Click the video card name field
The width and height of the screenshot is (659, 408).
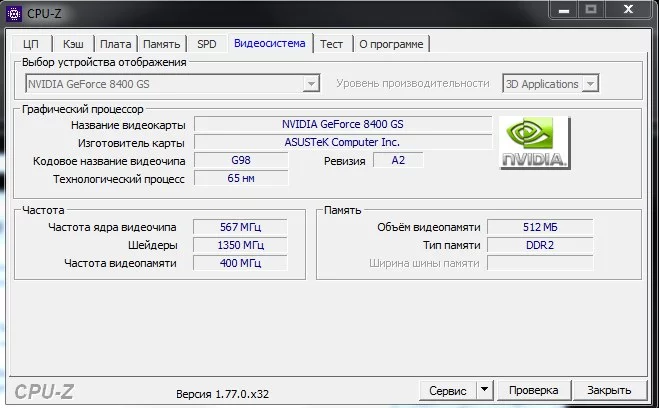pyautogui.click(x=343, y=124)
